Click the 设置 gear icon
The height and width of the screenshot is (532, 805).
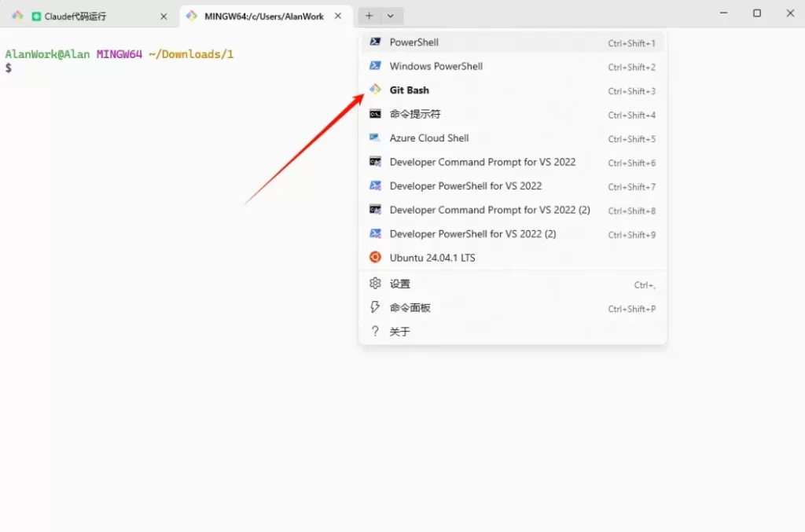375,283
